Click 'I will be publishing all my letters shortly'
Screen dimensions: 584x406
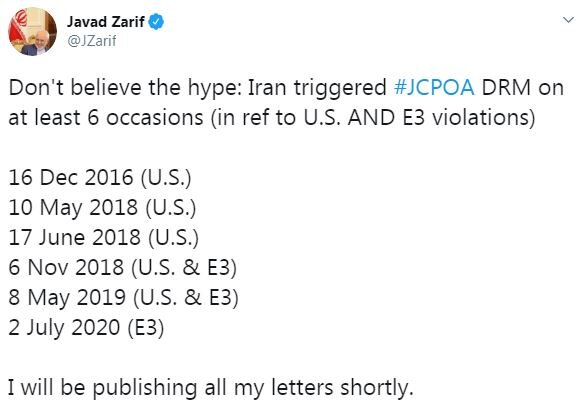pyautogui.click(x=211, y=388)
